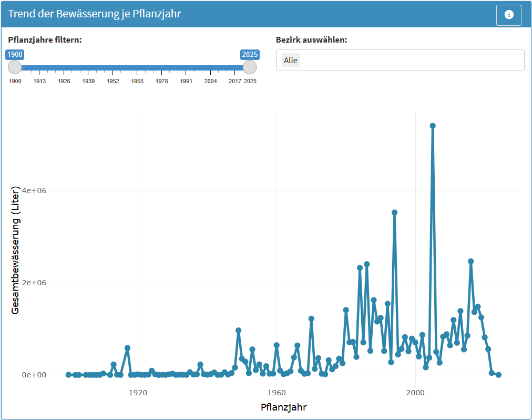Click the last data point on the line
Viewport: 532px width, 420px height.
(x=498, y=375)
